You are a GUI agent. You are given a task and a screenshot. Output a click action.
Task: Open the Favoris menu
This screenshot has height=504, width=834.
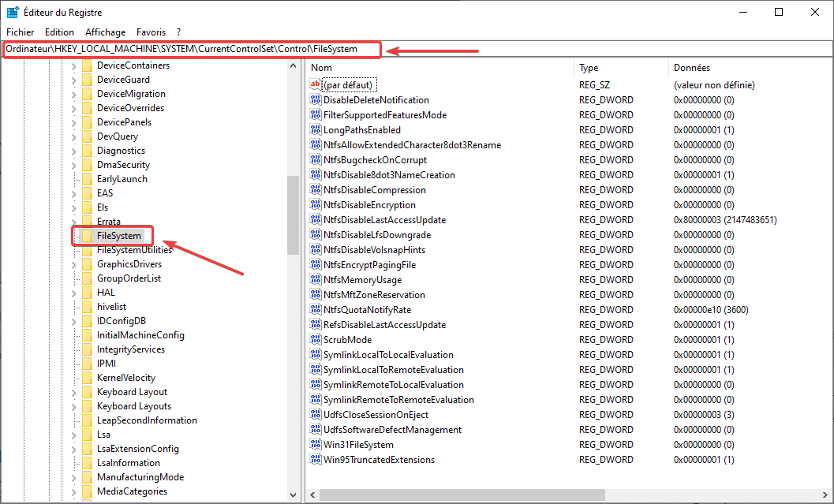[x=151, y=32]
